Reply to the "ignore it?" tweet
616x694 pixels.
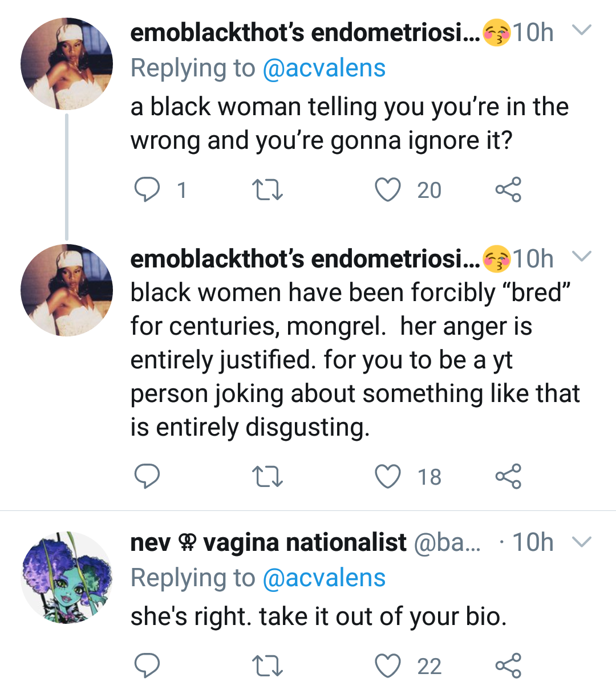point(147,190)
